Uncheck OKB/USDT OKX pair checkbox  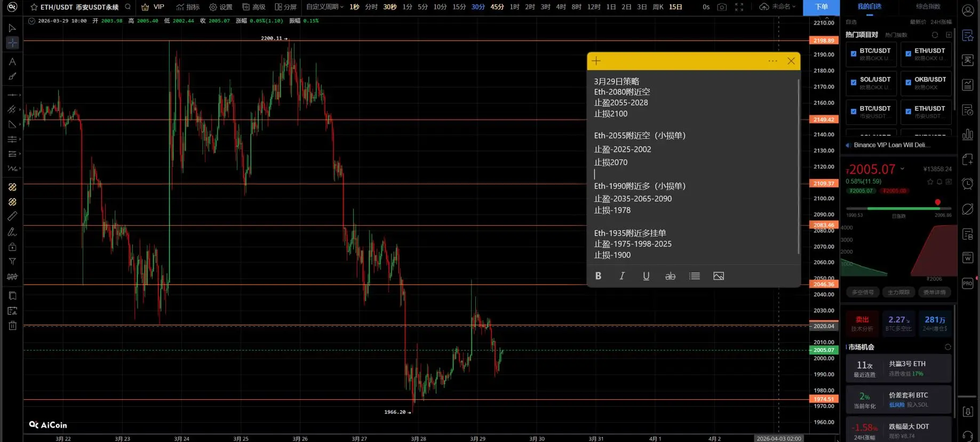909,83
